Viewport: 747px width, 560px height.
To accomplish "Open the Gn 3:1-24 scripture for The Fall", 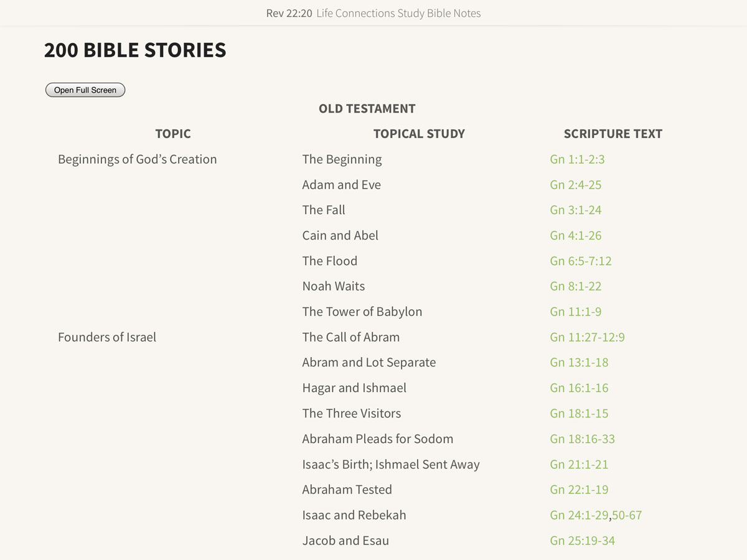I will click(x=575, y=210).
